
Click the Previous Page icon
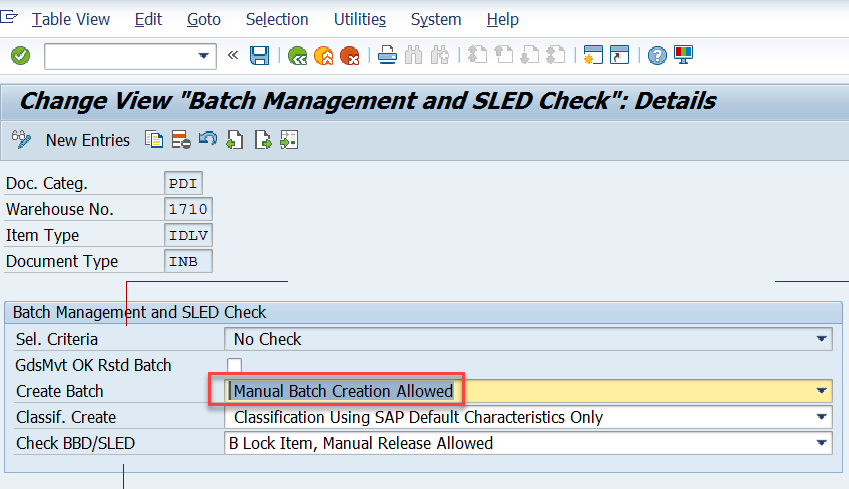504,56
